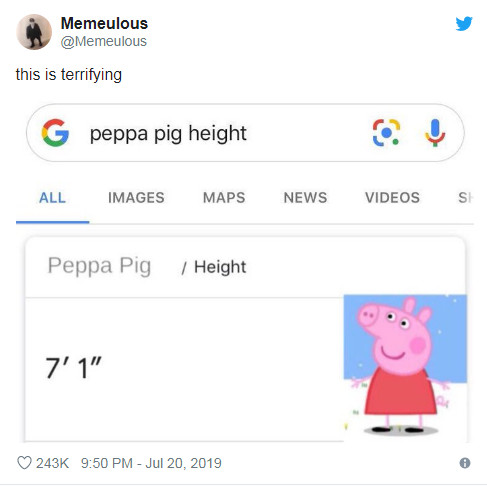Select the Videos tab
The image size is (487, 486).
coord(392,198)
